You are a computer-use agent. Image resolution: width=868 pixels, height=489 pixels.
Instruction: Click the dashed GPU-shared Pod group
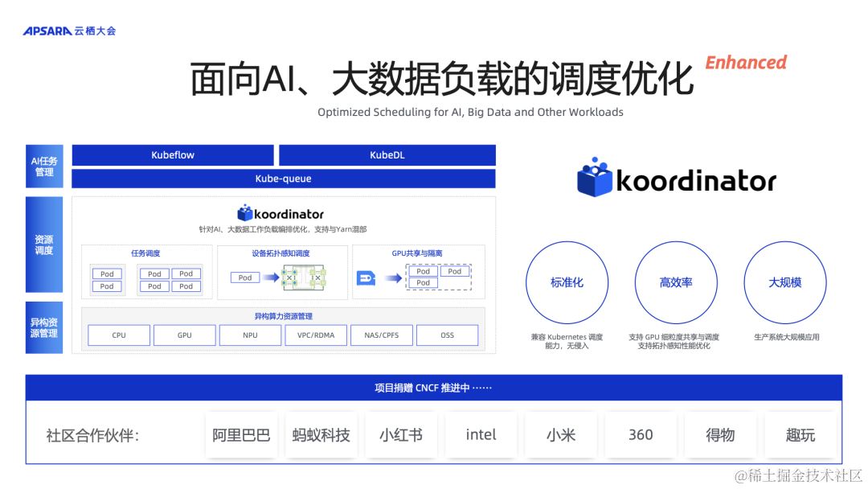[x=439, y=277]
